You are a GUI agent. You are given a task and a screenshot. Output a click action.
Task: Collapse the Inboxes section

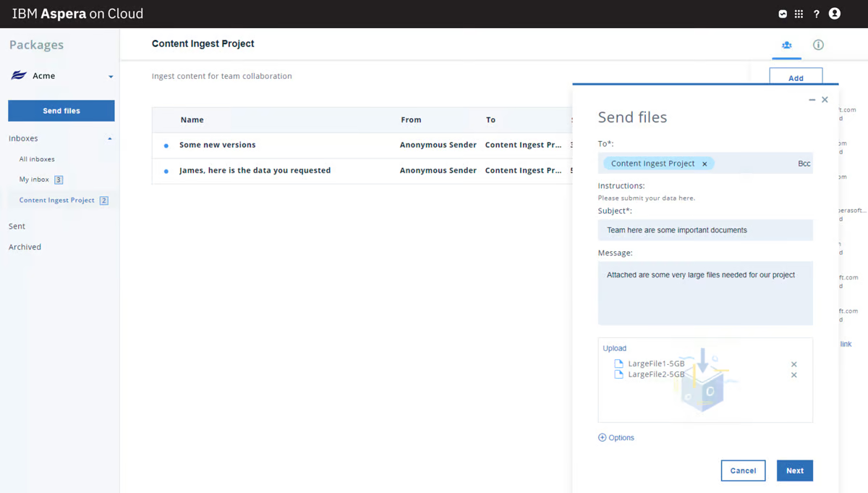tap(109, 138)
